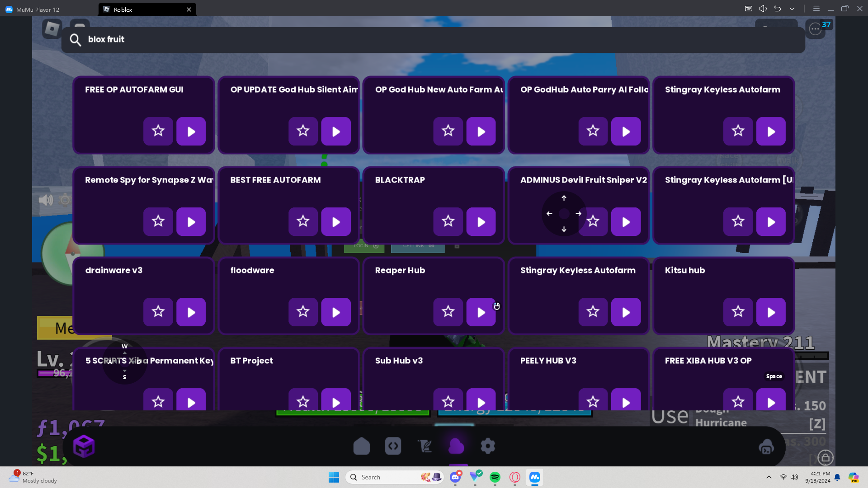Viewport: 868px width, 488px height.
Task: Click the Stingray Keyless Autofarm [U card title
Action: (729, 180)
